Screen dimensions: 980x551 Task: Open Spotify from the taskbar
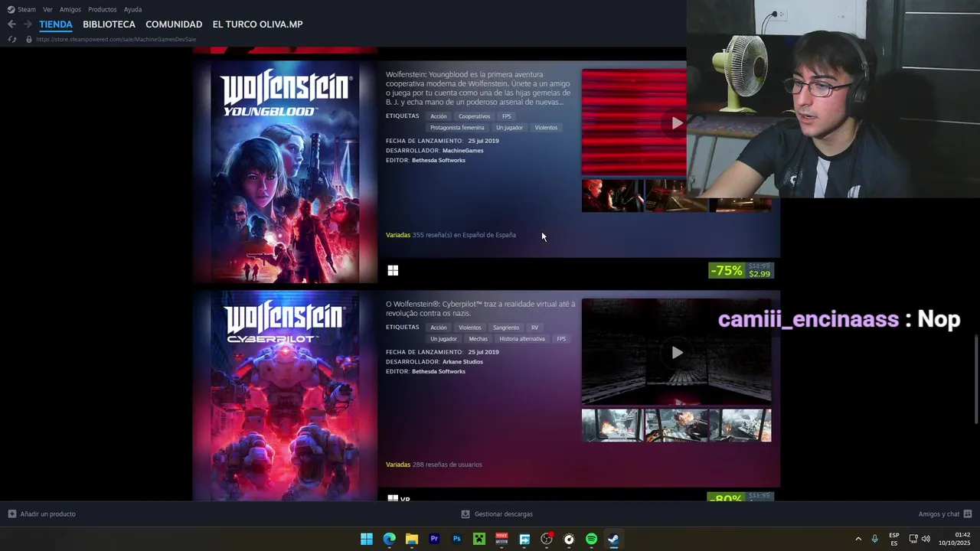click(x=591, y=539)
